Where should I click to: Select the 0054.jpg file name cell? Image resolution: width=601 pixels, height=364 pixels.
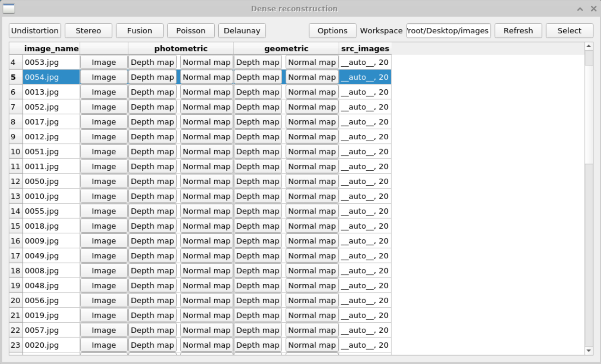(51, 77)
